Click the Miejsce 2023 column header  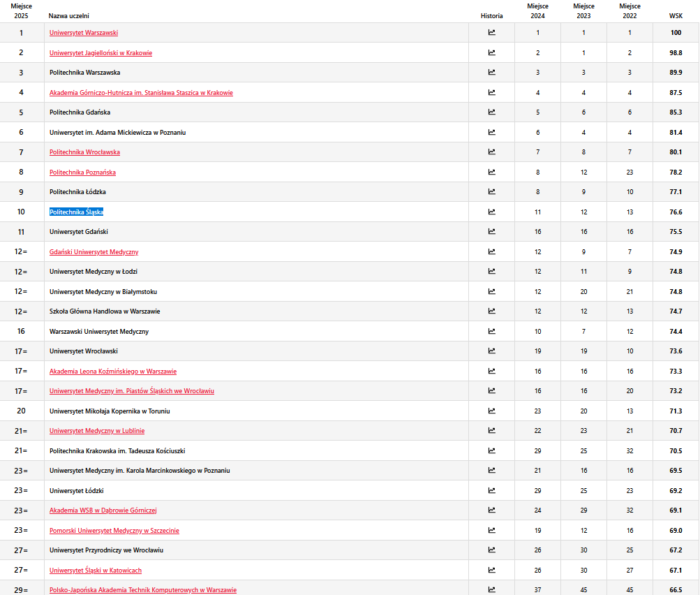coord(583,11)
